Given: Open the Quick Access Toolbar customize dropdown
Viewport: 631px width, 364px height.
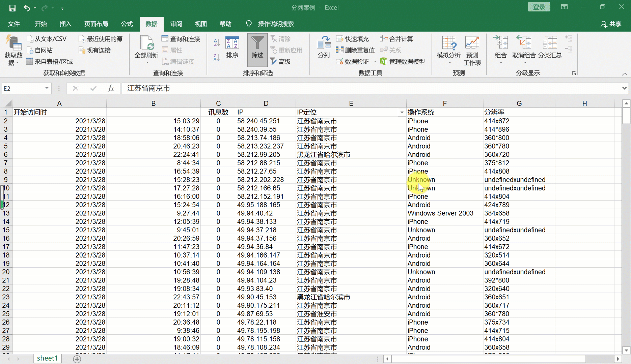Looking at the screenshot, I should [x=62, y=8].
